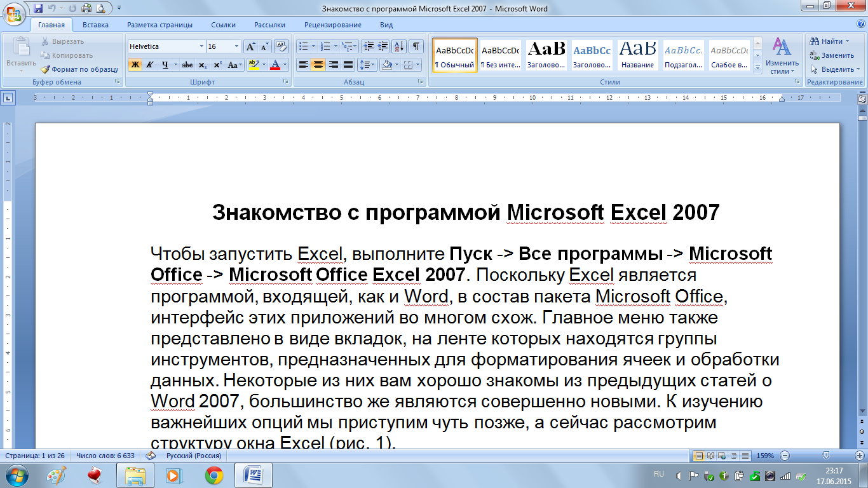Click Format Painter (Формат по образцу)

[79, 69]
